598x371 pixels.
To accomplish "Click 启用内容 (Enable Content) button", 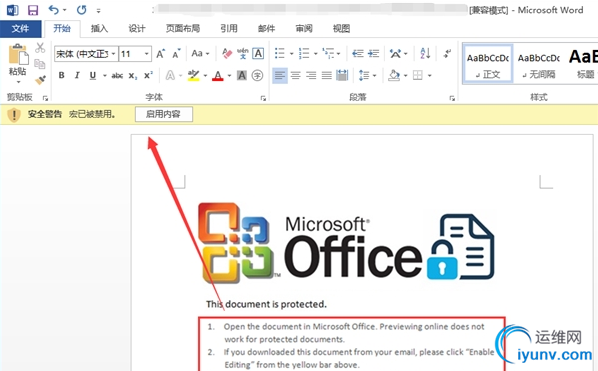I will (164, 114).
